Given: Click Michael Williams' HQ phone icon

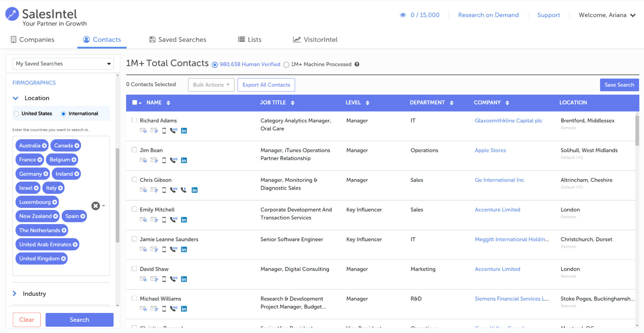Looking at the screenshot, I should [174, 309].
